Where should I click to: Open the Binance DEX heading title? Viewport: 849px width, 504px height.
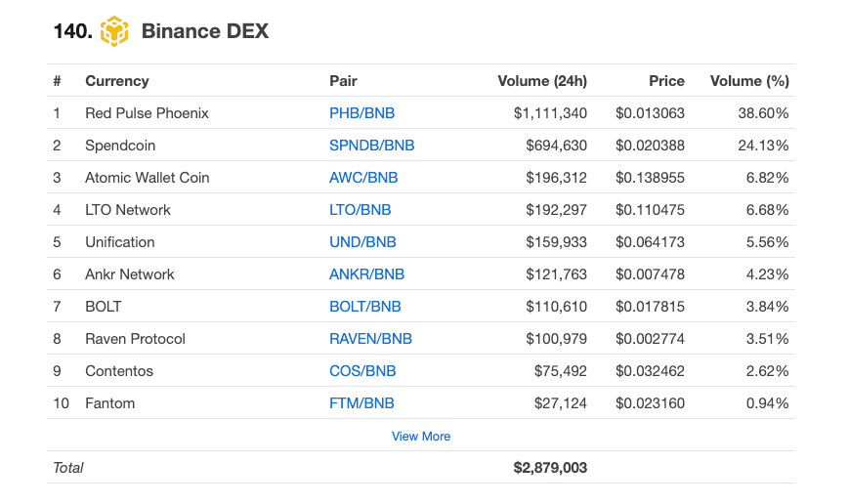pos(204,31)
